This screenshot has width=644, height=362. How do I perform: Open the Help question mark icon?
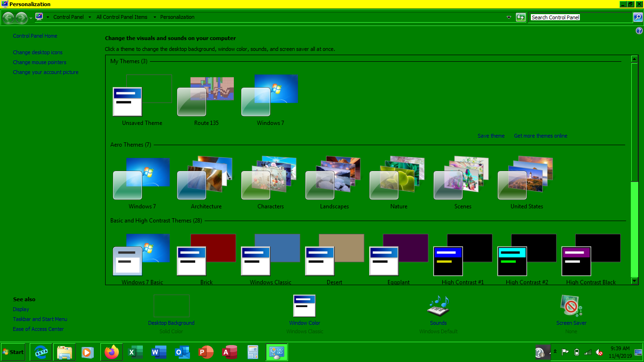pyautogui.click(x=639, y=31)
